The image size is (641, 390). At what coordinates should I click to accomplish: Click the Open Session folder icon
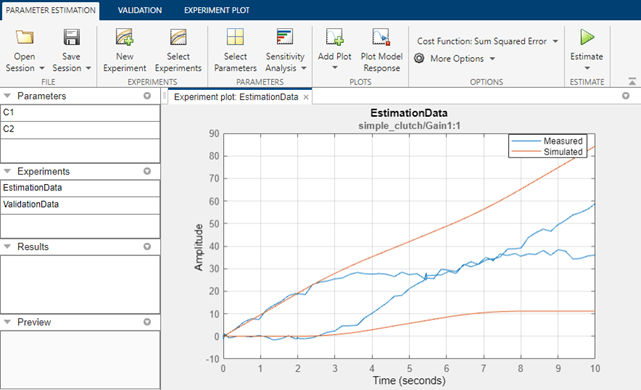(25, 37)
